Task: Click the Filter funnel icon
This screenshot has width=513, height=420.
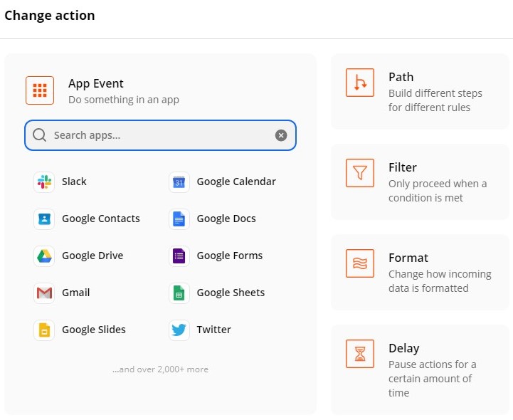Action: click(x=360, y=173)
